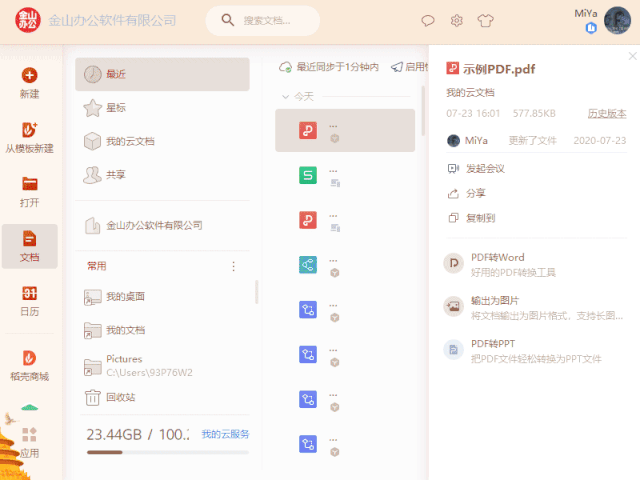The width and height of the screenshot is (640, 480).
Task: Click 历史版本 link in details panel
Action: click(607, 113)
